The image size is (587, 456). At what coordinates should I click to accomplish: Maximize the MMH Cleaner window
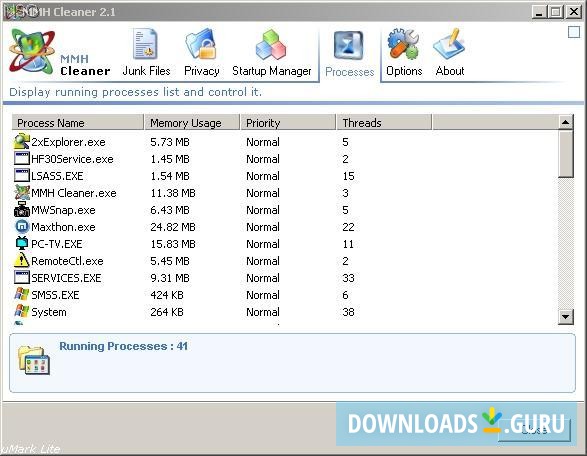556,12
